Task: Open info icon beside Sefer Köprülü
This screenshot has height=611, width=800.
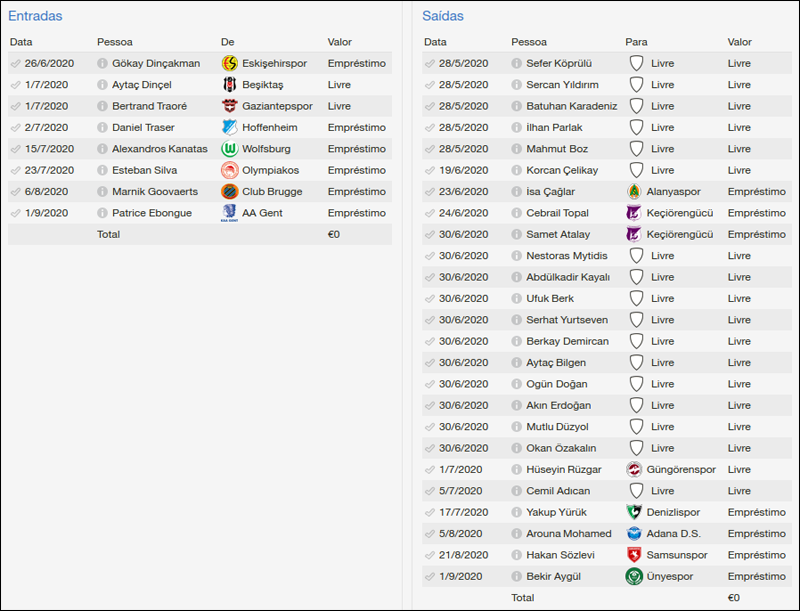Action: 517,64
